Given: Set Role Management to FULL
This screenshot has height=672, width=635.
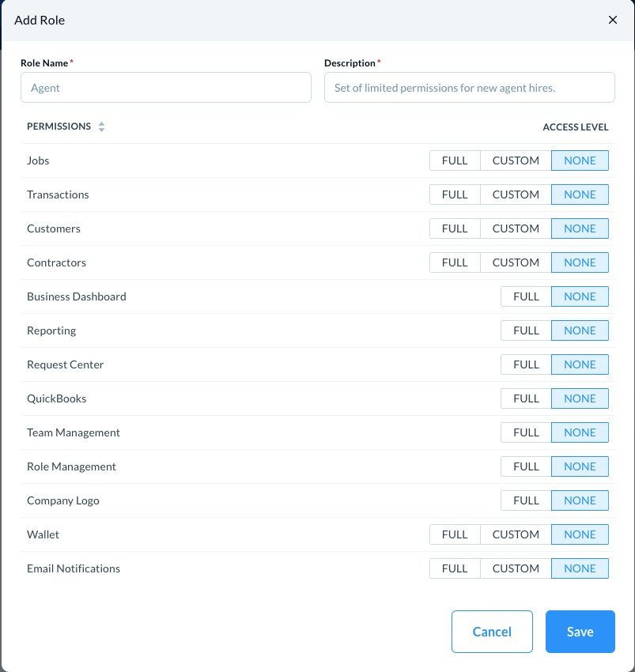Looking at the screenshot, I should pos(526,466).
